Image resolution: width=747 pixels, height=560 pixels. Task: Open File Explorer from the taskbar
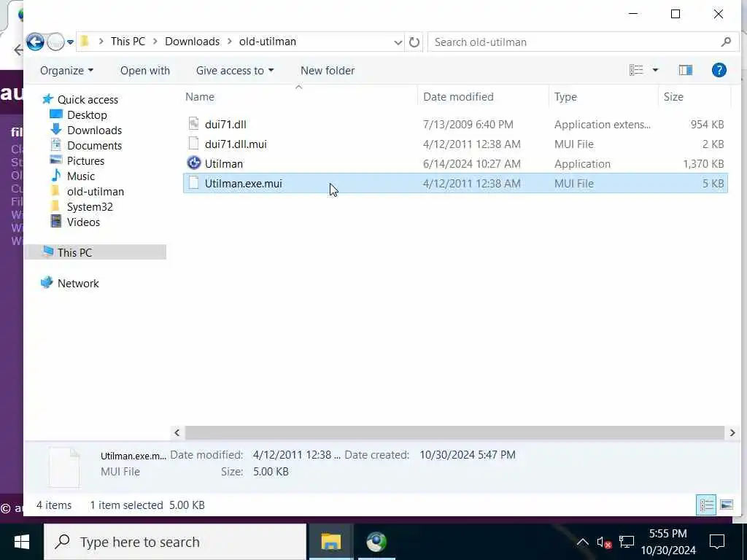[331, 542]
